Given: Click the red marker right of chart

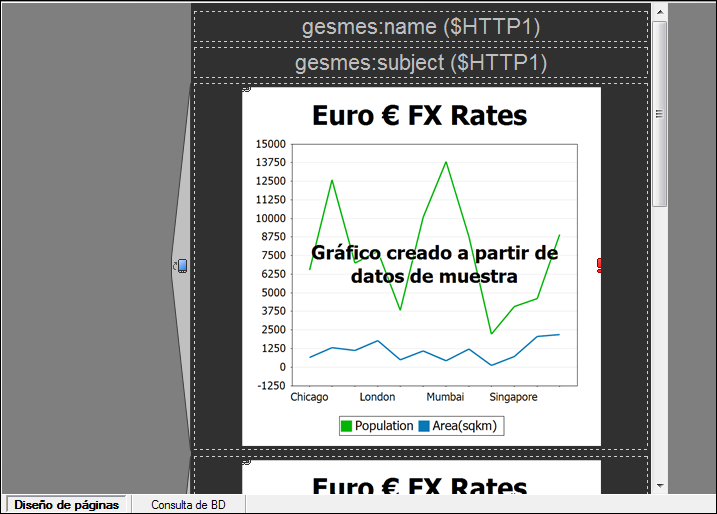Looking at the screenshot, I should (x=599, y=265).
